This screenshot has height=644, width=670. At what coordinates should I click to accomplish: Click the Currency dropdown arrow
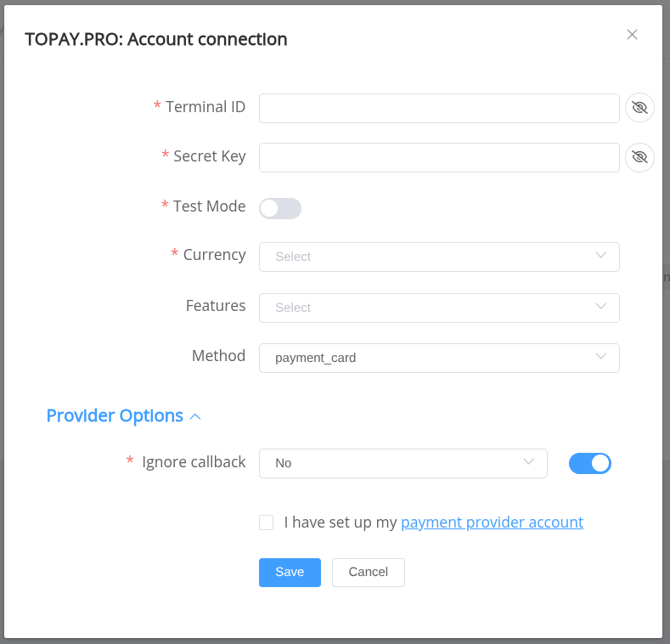[x=601, y=256]
